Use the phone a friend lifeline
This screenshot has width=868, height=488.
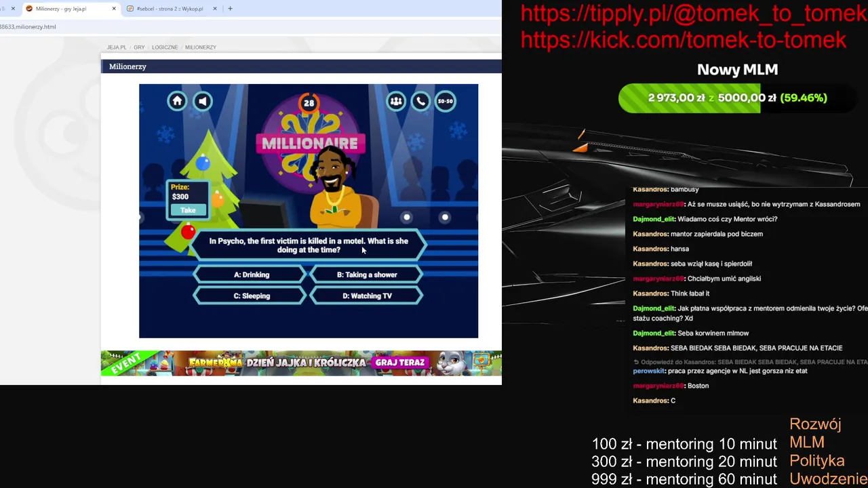421,101
